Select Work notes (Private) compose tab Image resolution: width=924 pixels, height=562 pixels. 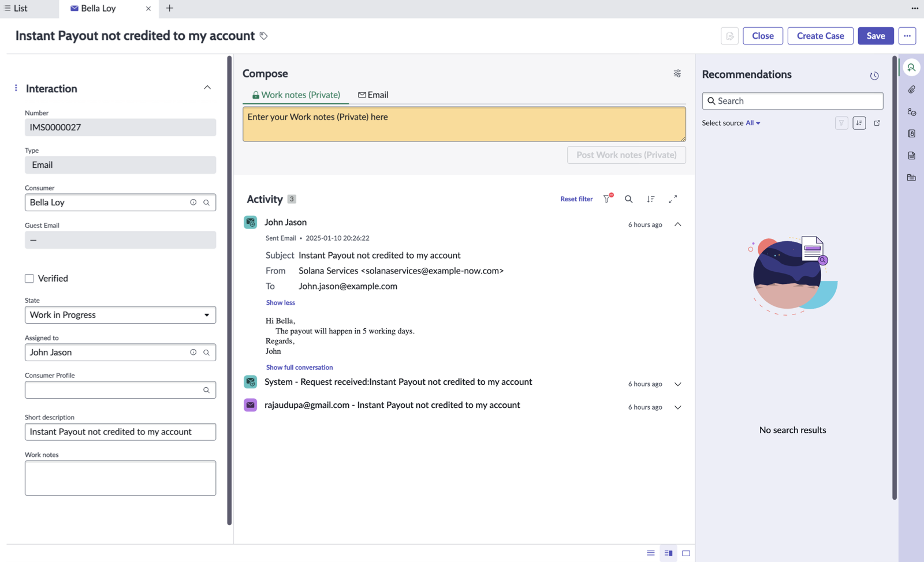(x=296, y=95)
